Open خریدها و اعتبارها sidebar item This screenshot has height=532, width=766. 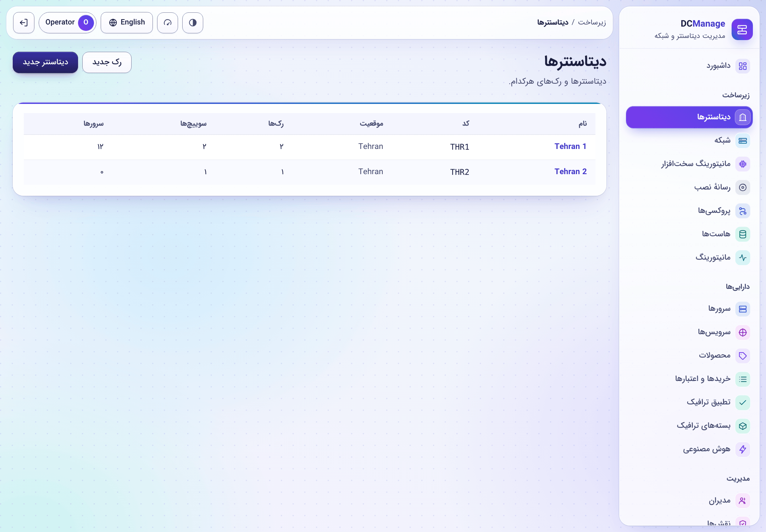click(x=689, y=379)
